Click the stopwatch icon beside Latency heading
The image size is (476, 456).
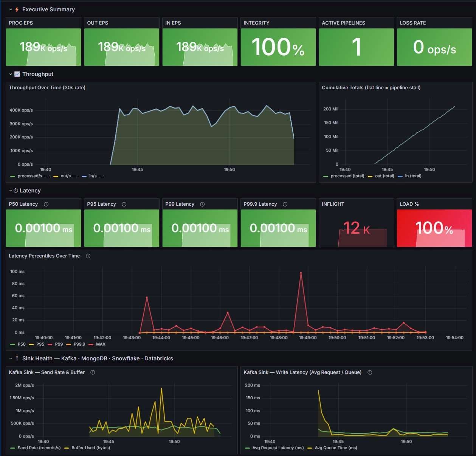coord(16,191)
